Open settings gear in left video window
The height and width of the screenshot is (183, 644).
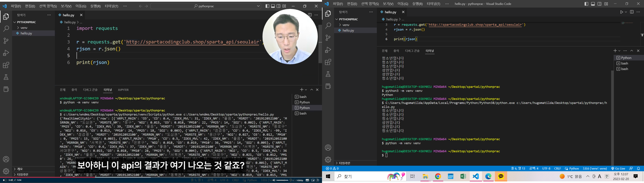(x=6, y=171)
